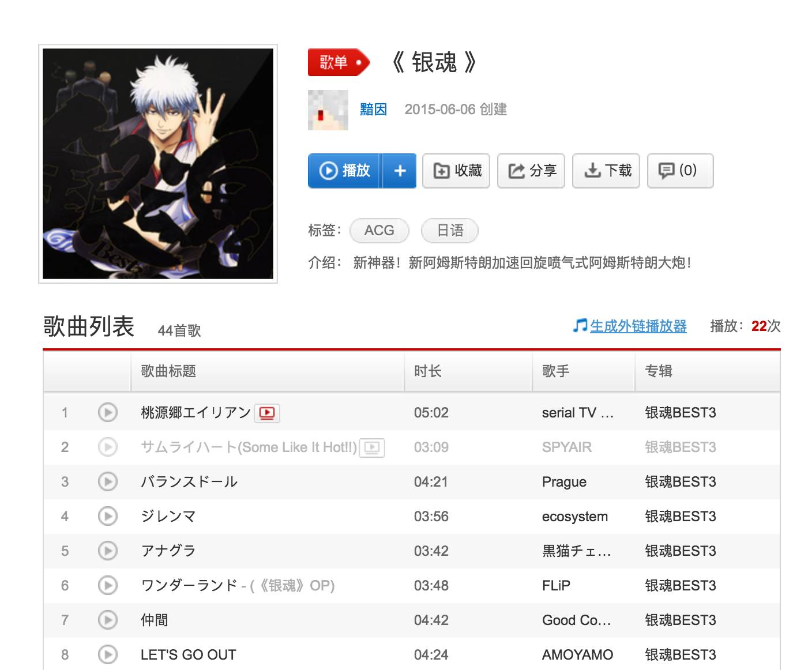Click 生成外链播放器 link
812x670 pixels.
point(638,326)
